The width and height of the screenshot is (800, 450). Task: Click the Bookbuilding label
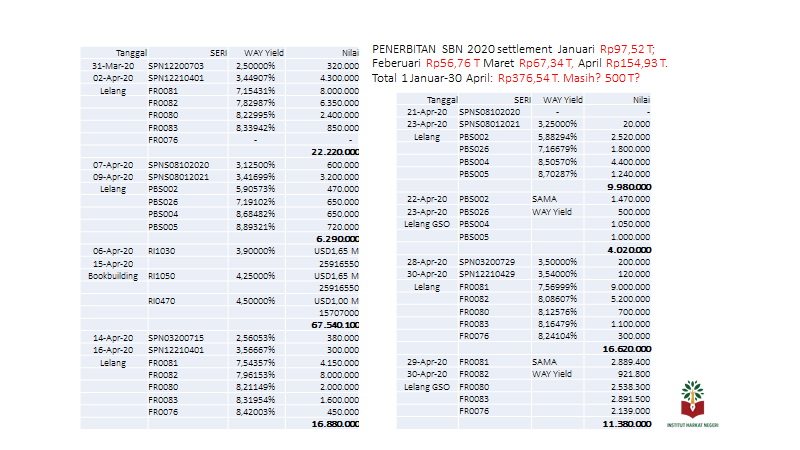[113, 276]
